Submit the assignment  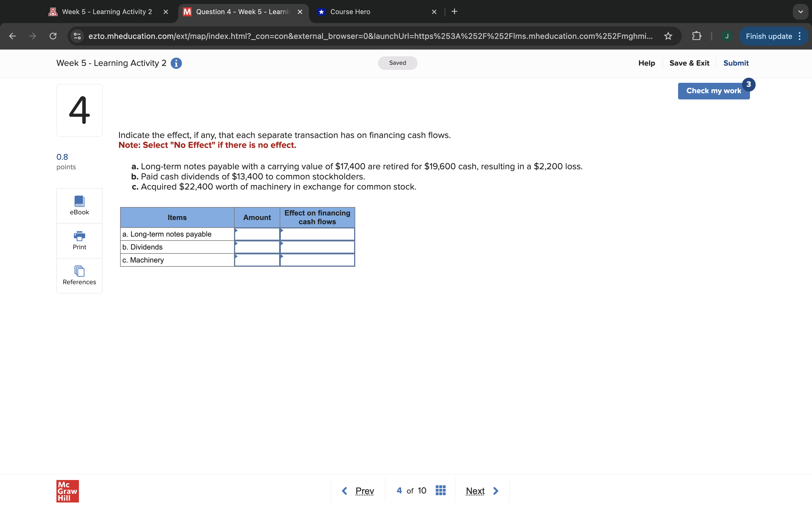736,63
